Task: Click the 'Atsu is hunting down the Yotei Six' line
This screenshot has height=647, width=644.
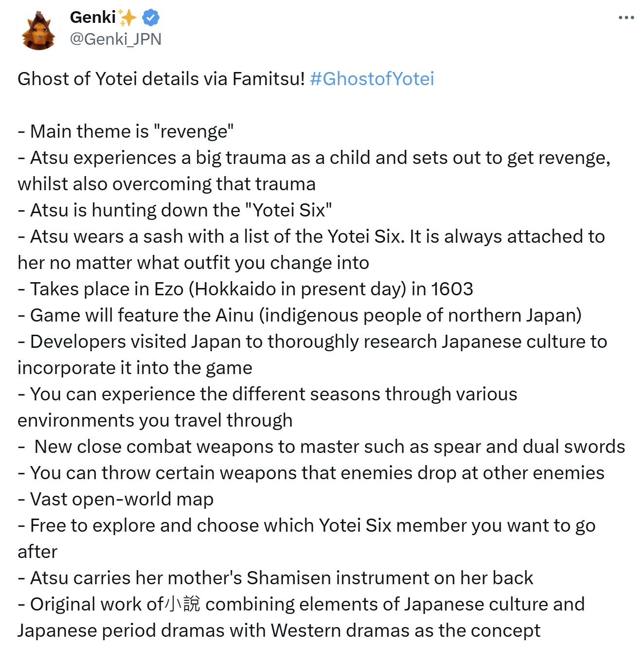Action: click(x=175, y=210)
